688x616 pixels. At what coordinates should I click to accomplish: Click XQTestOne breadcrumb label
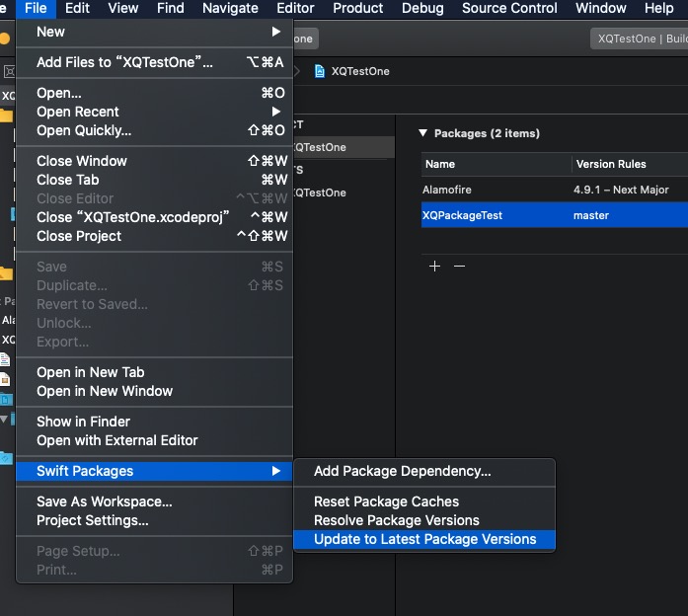[x=360, y=71]
